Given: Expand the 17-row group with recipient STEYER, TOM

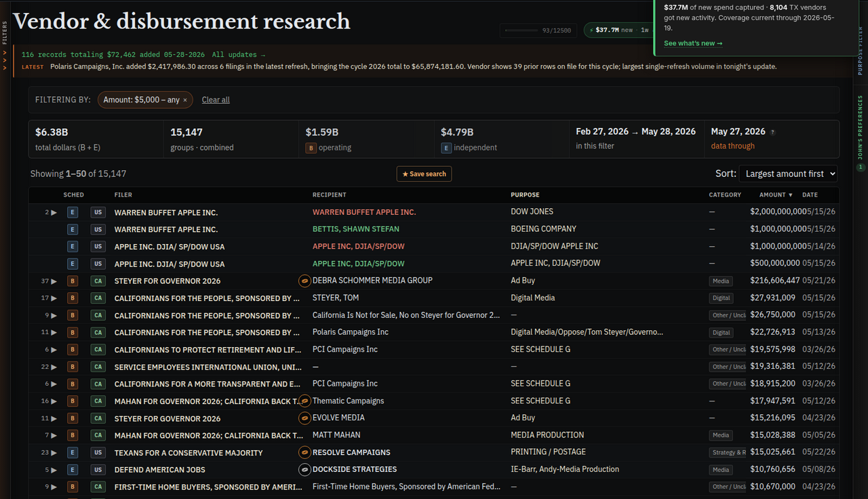Looking at the screenshot, I should pos(49,298).
